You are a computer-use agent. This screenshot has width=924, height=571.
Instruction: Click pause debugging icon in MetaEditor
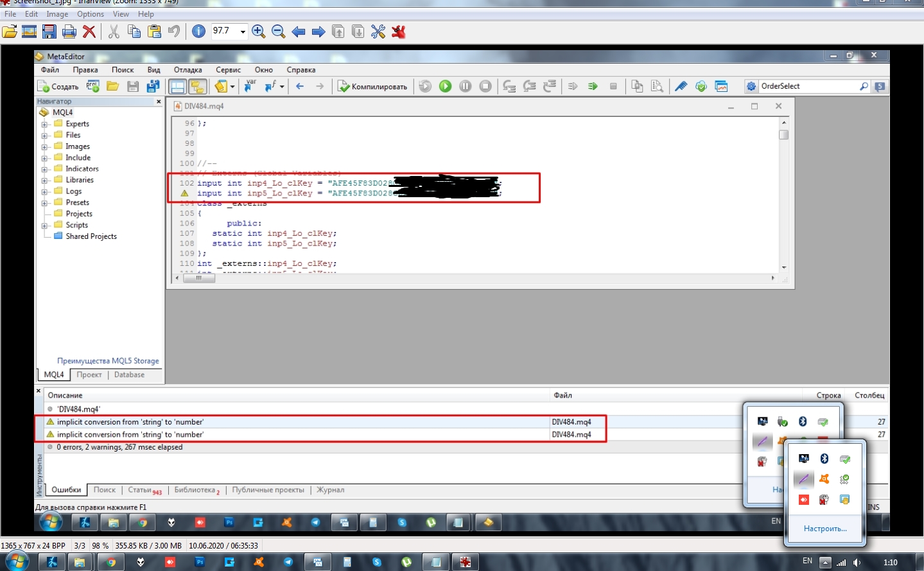[466, 86]
